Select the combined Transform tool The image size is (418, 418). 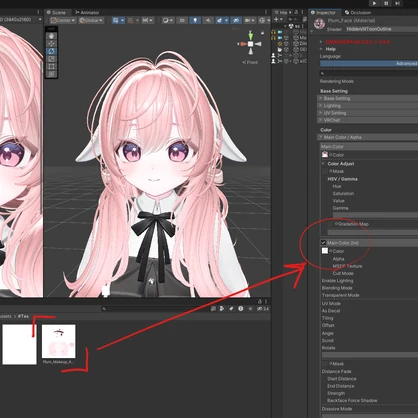point(51,74)
